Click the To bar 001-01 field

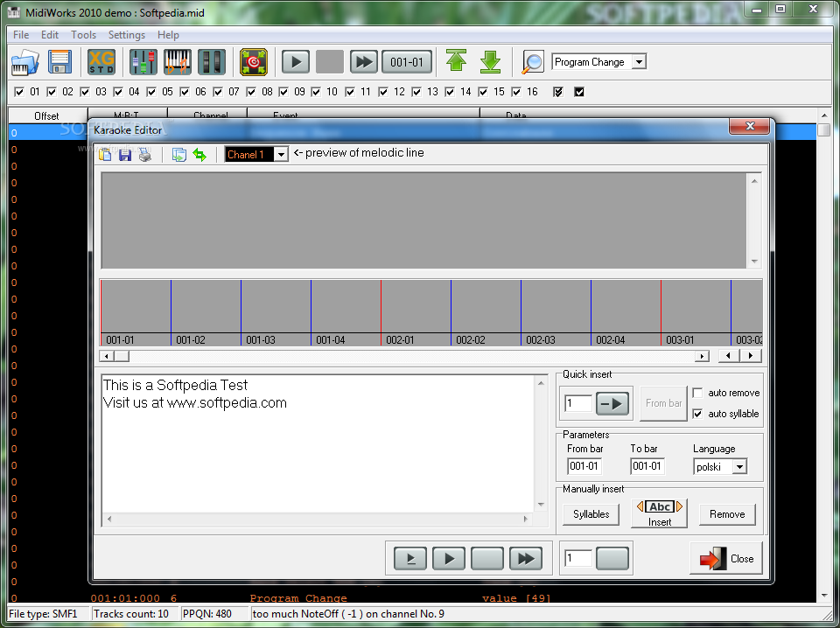click(x=647, y=466)
